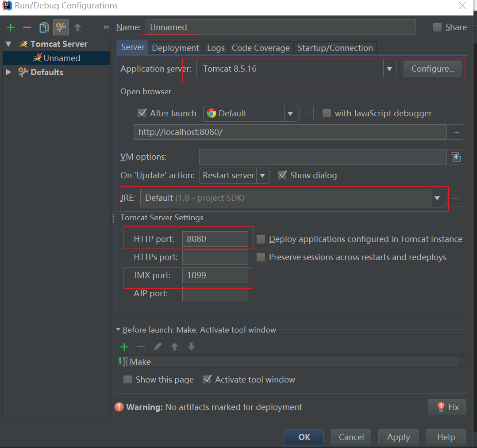The image size is (477, 448).
Task: Click the VM options input field
Action: pyautogui.click(x=323, y=157)
